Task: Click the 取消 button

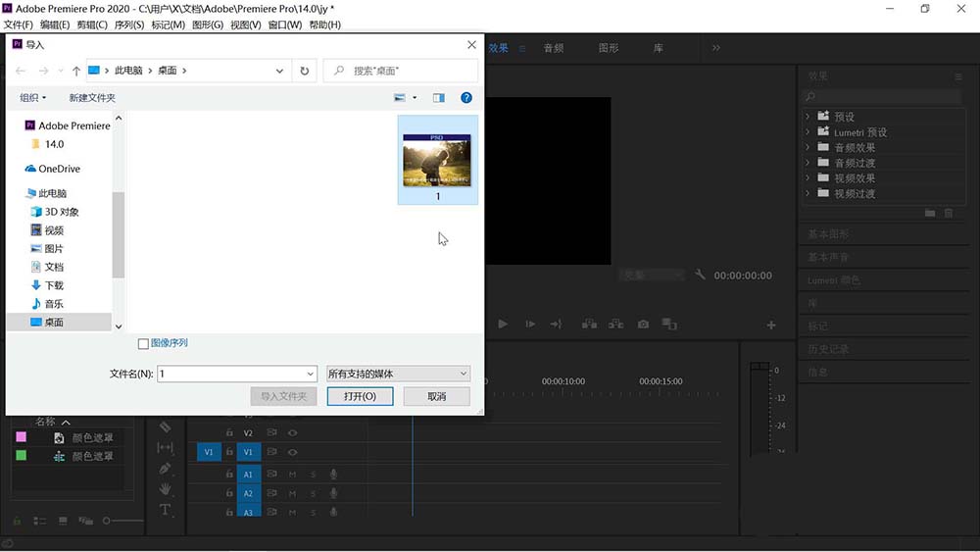Action: pos(436,396)
